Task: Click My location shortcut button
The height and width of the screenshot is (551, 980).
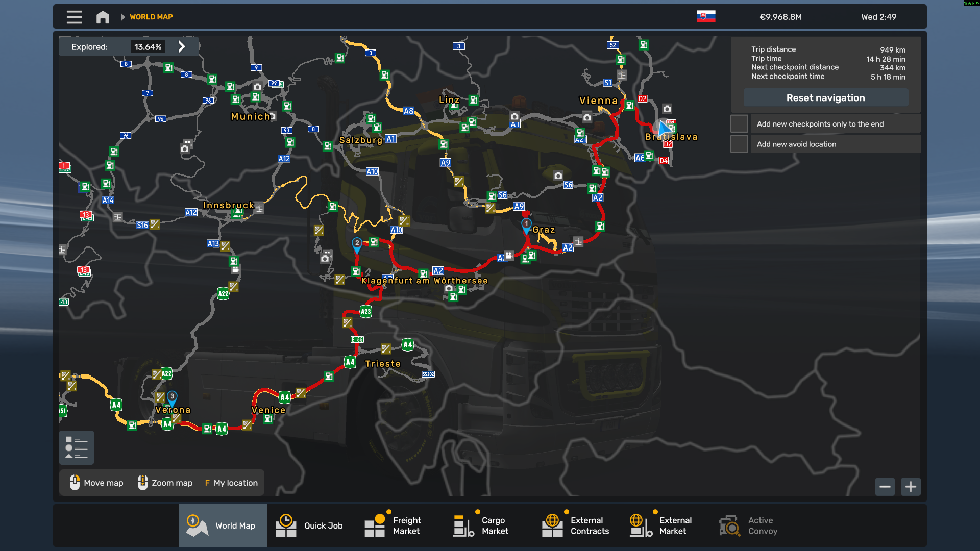Action: [x=231, y=483]
